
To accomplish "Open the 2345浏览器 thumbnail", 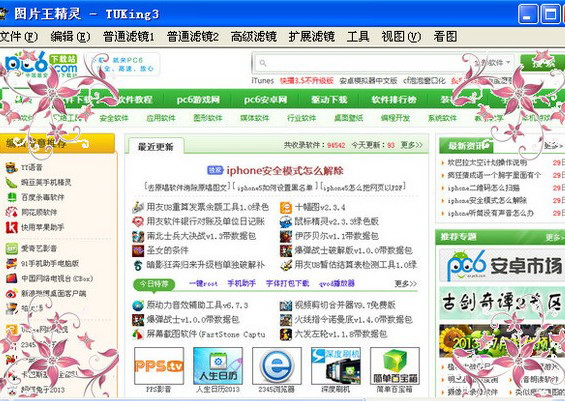I will tap(277, 366).
